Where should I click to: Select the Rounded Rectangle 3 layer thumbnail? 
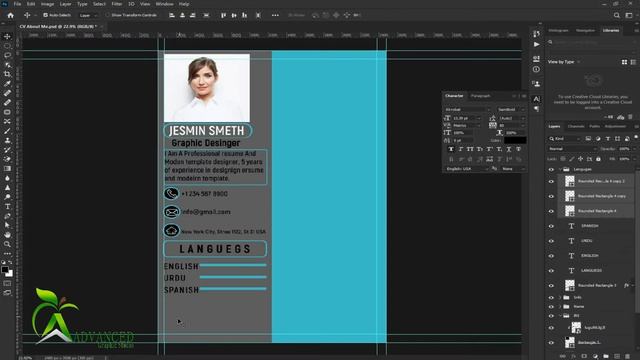click(570, 285)
